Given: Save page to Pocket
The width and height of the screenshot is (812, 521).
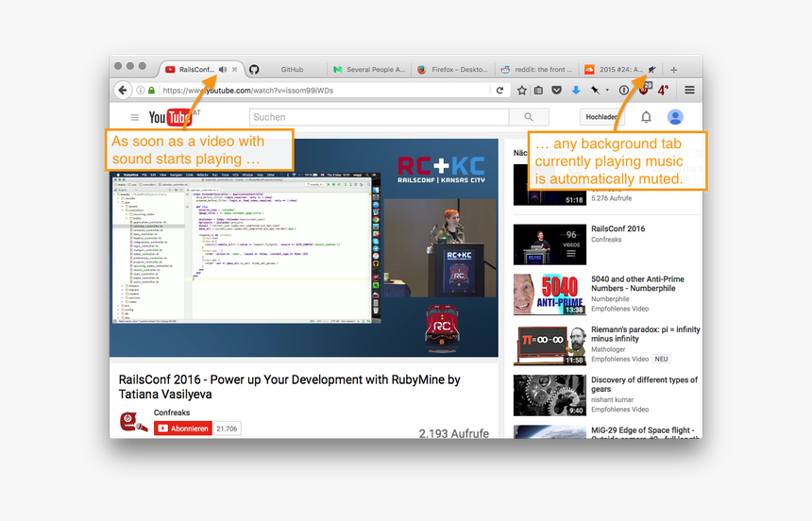Looking at the screenshot, I should 557,90.
